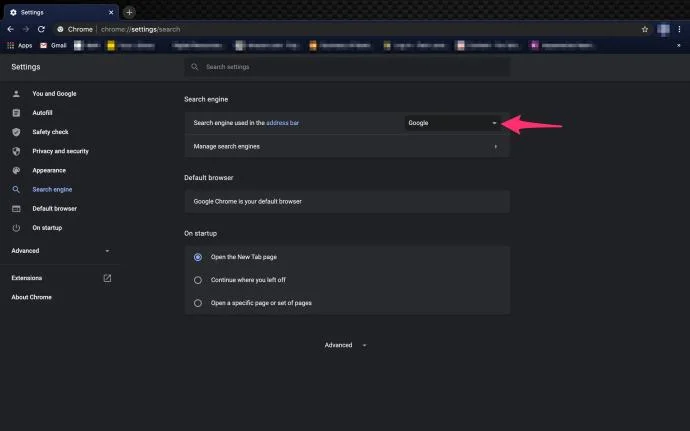Screen dimensions: 690x431
Task: Select Continue where you left off option
Action: 198,280
